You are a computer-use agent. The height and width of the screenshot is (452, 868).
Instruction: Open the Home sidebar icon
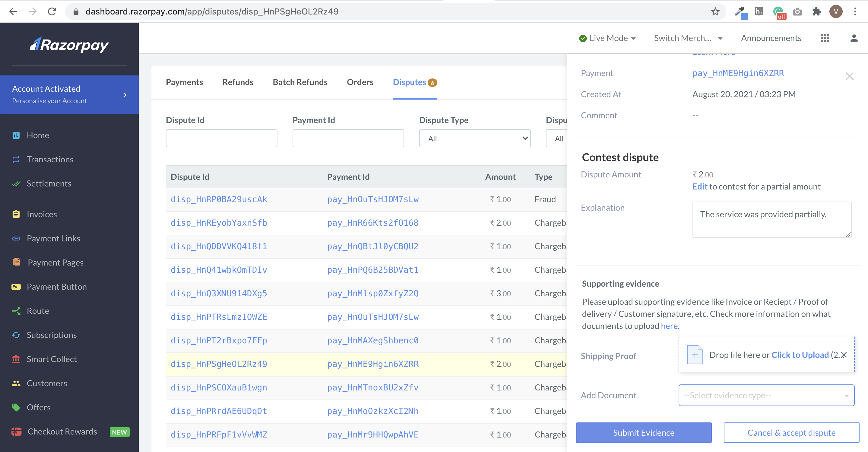coord(16,135)
